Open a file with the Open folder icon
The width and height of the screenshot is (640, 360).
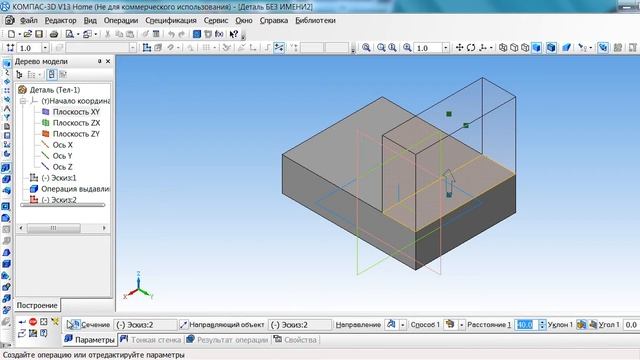point(27,34)
